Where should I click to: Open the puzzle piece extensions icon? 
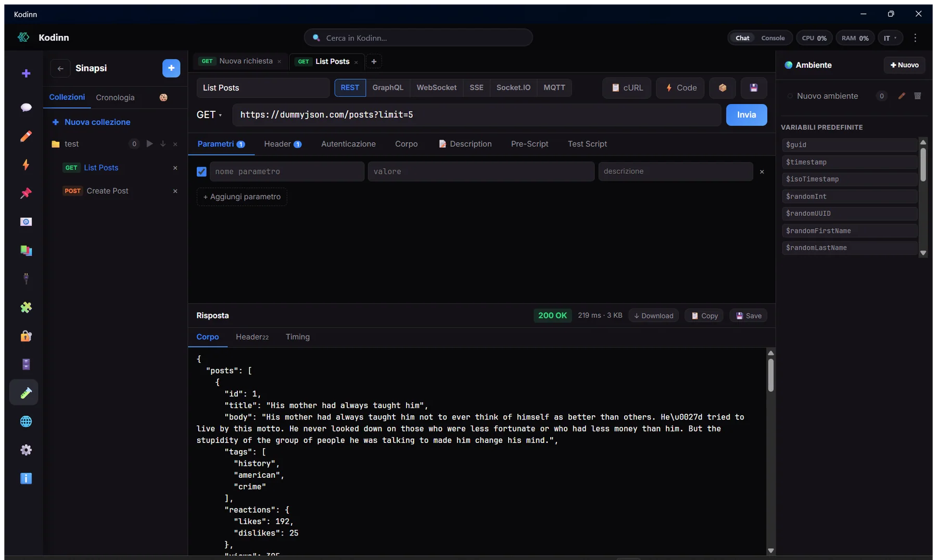point(26,307)
